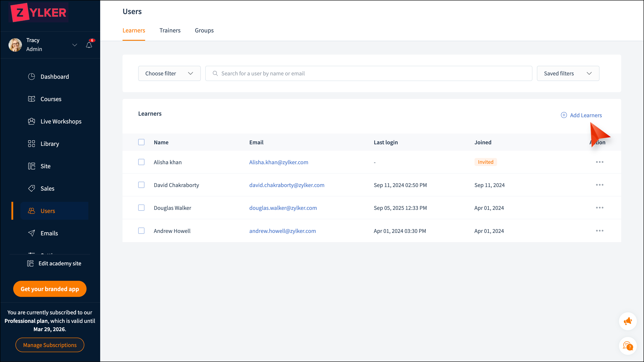Expand the Tracy Admin profile chevron
This screenshot has height=362, width=644.
(x=74, y=45)
